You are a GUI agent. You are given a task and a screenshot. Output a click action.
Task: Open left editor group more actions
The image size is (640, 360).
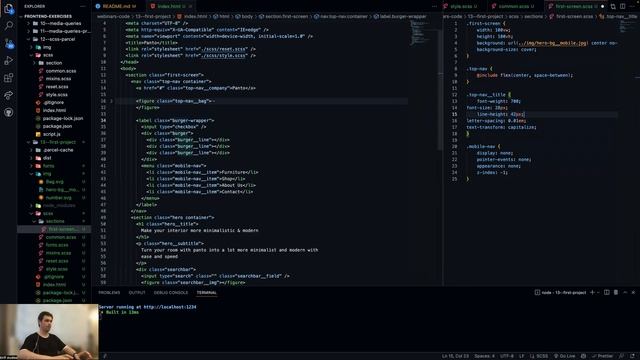pyautogui.click(x=434, y=7)
